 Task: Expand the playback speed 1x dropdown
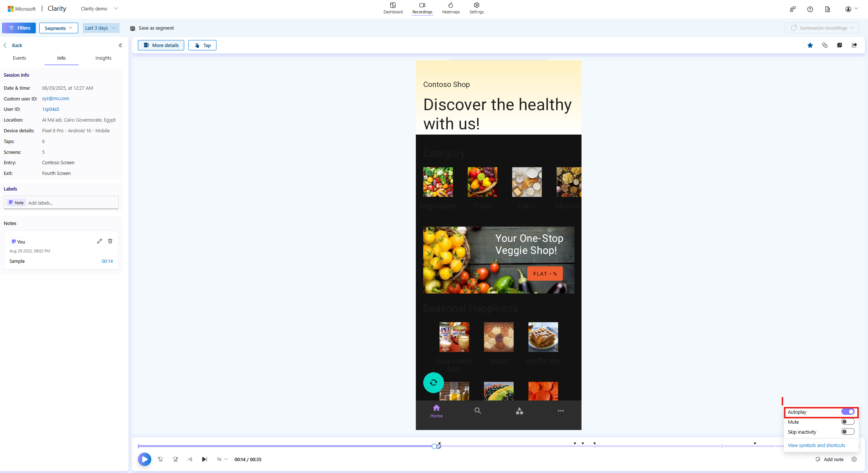[x=221, y=459]
